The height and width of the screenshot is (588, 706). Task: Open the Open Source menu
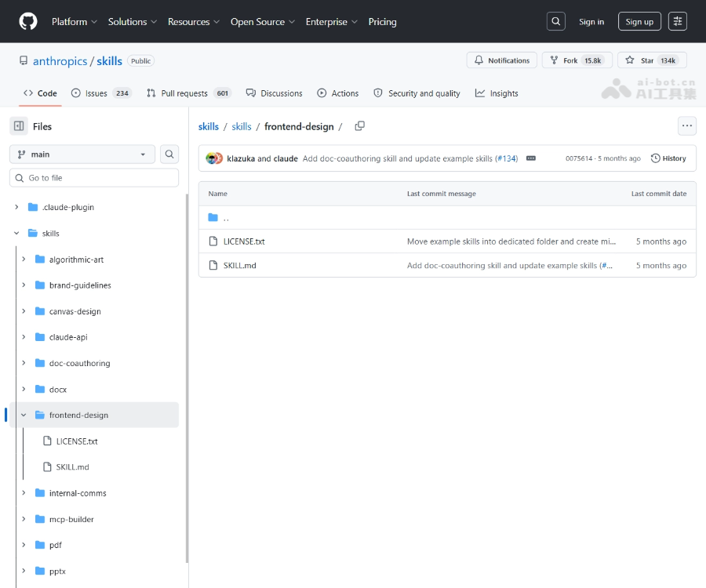[263, 22]
